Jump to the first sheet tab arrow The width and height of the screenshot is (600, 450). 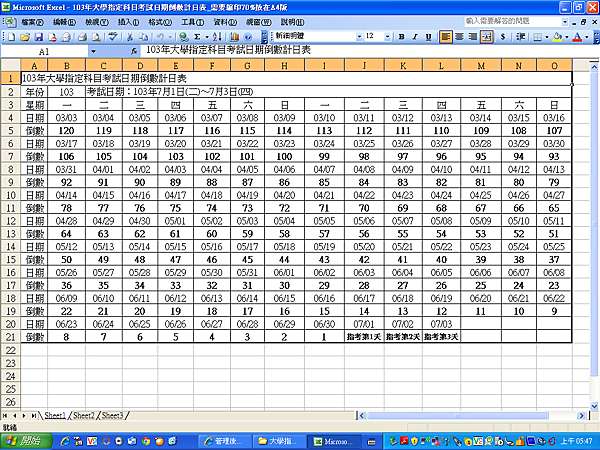[5, 415]
